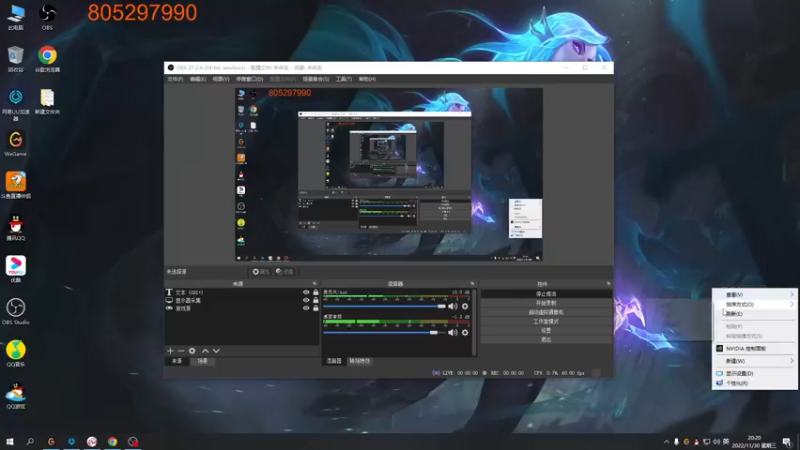This screenshot has height=450, width=800.
Task: Open 麦克风/Aux audio settings gear
Action: [x=465, y=306]
